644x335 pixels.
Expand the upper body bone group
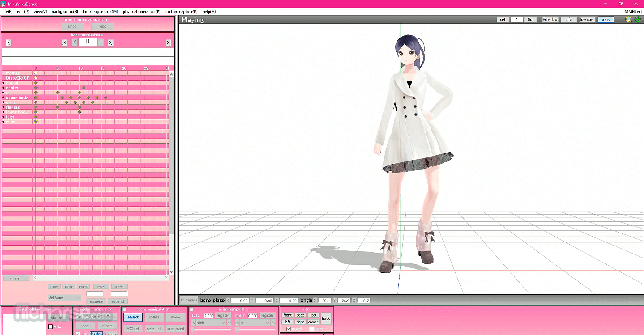pyautogui.click(x=4, y=98)
